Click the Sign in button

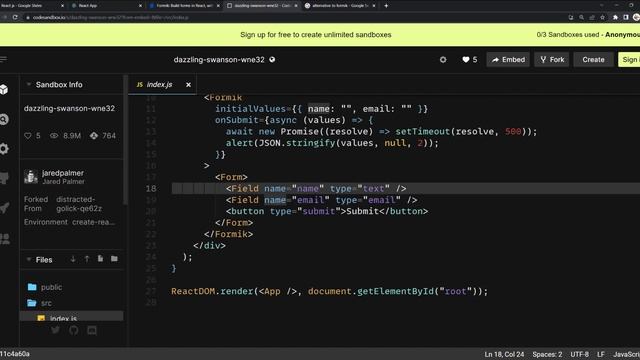click(629, 60)
